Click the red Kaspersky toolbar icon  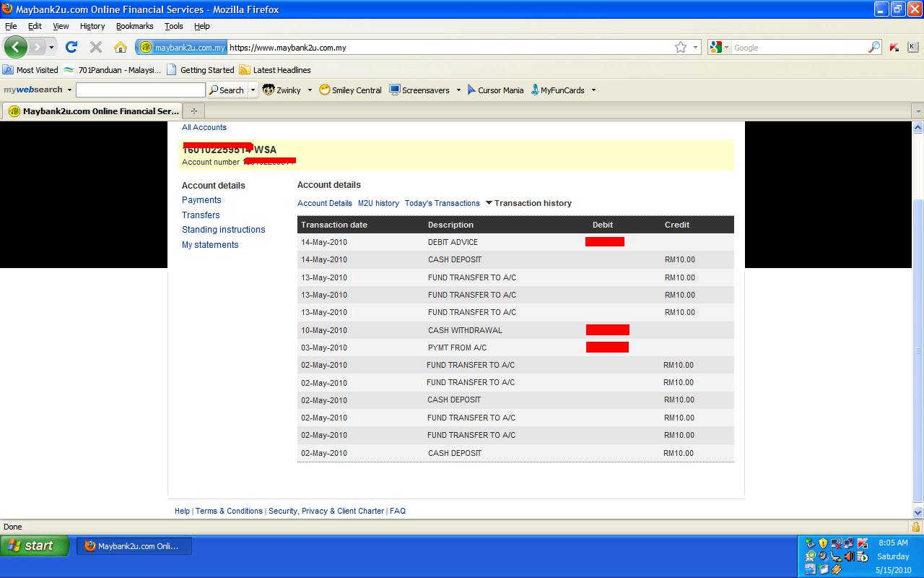pos(894,47)
